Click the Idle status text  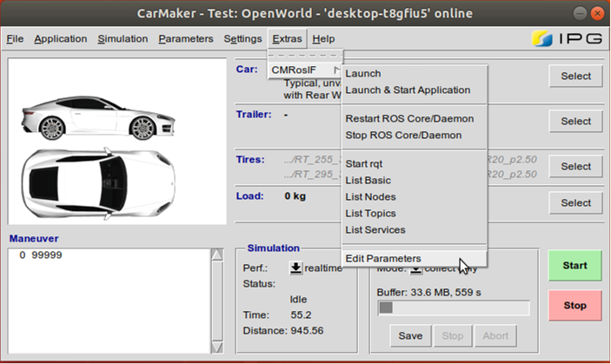click(x=298, y=300)
